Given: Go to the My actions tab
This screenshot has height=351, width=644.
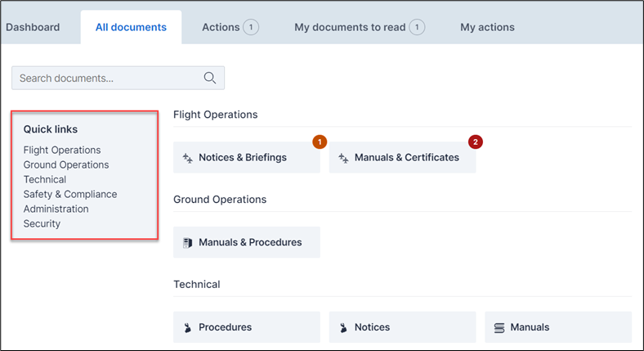Looking at the screenshot, I should point(487,27).
